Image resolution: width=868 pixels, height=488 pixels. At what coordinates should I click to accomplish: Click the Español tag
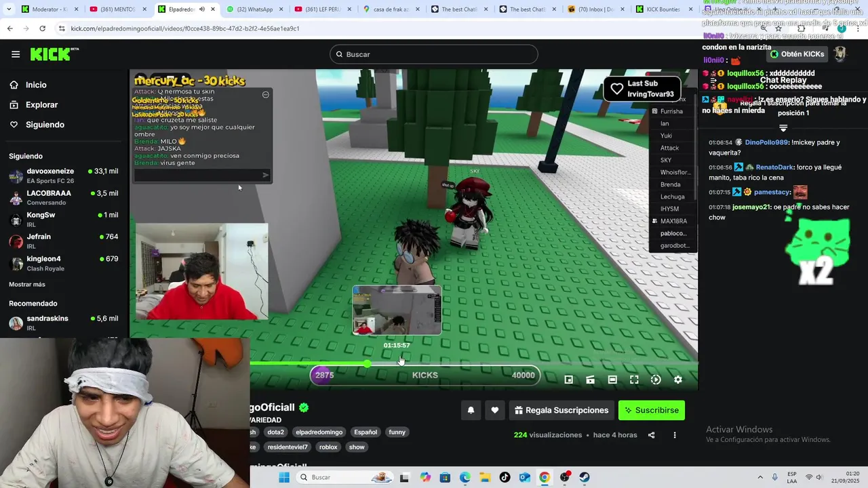(366, 432)
